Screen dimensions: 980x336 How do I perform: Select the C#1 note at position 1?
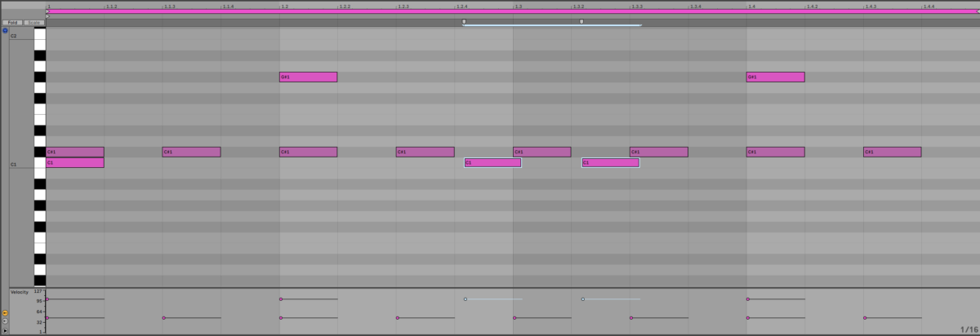[x=75, y=152]
